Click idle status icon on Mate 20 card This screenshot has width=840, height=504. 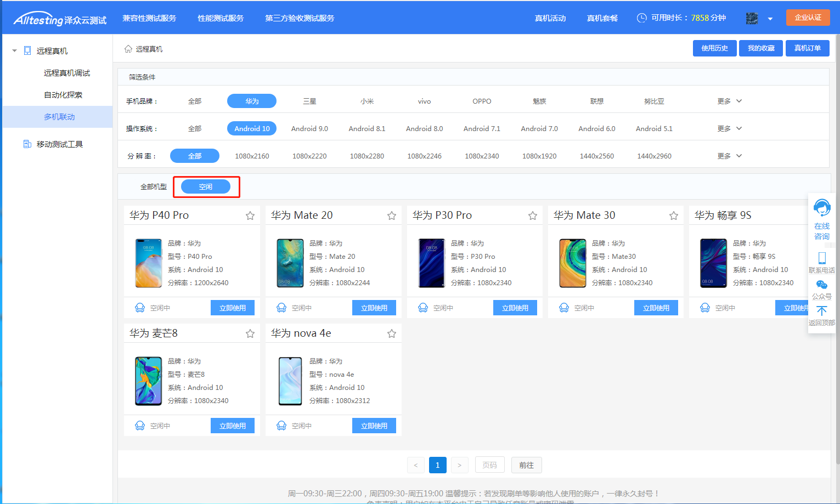(281, 308)
